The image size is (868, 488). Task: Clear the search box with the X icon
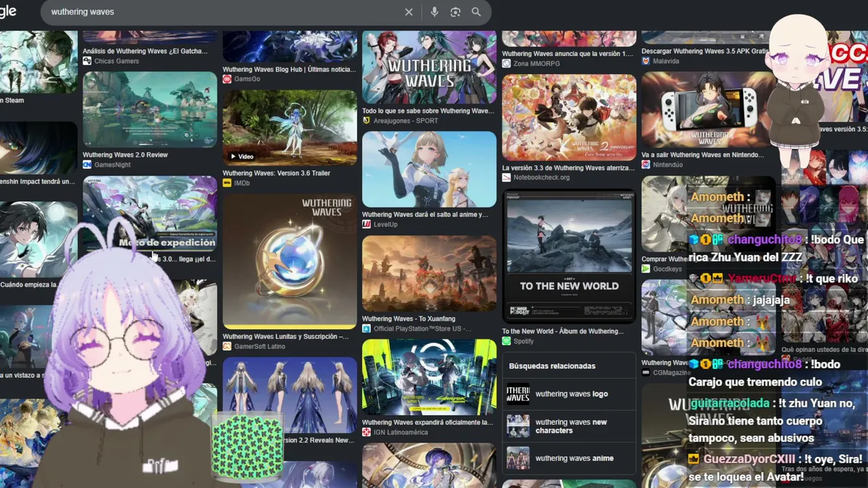(409, 12)
